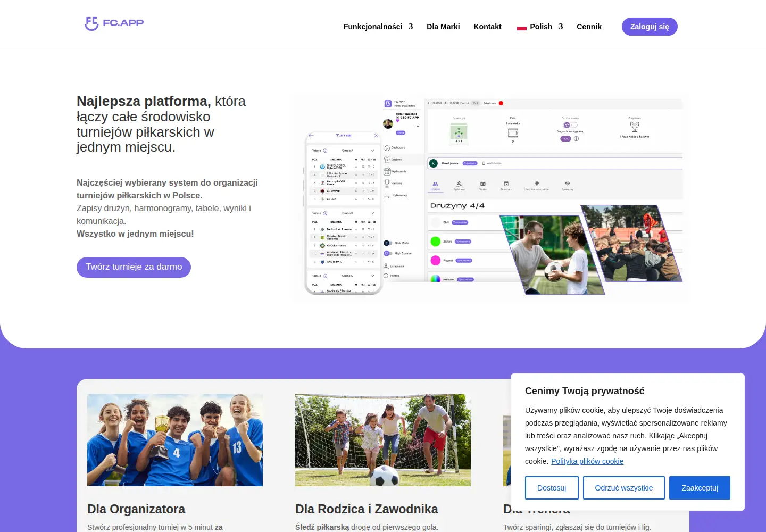Open the Dla Organizatora team photo
Viewport: 766px width, 532px height.
[x=175, y=440]
